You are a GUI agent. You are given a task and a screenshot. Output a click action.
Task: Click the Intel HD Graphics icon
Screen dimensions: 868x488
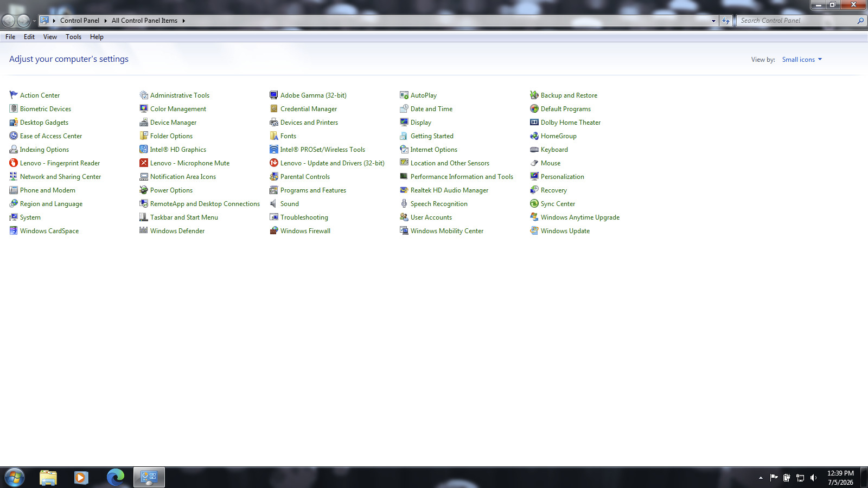click(x=144, y=149)
